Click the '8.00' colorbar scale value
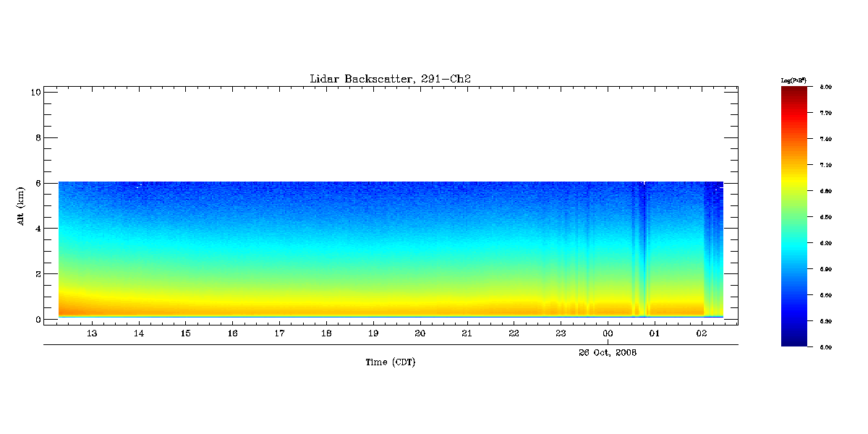Image resolution: width=868 pixels, height=434 pixels. [x=826, y=87]
